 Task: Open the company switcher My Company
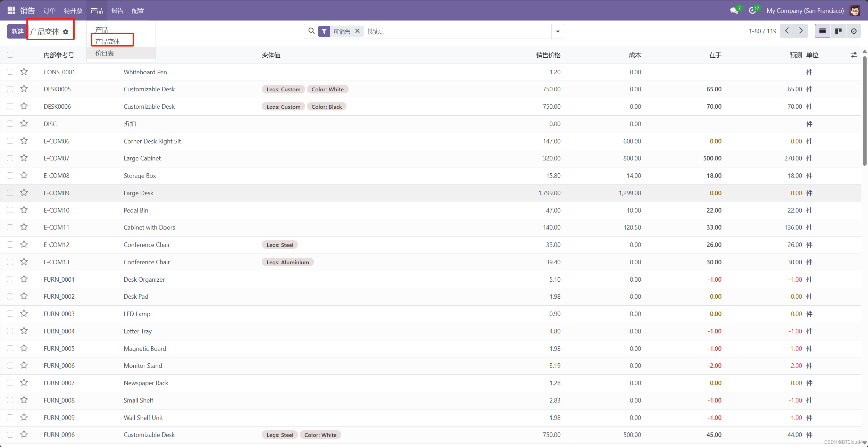tap(805, 11)
